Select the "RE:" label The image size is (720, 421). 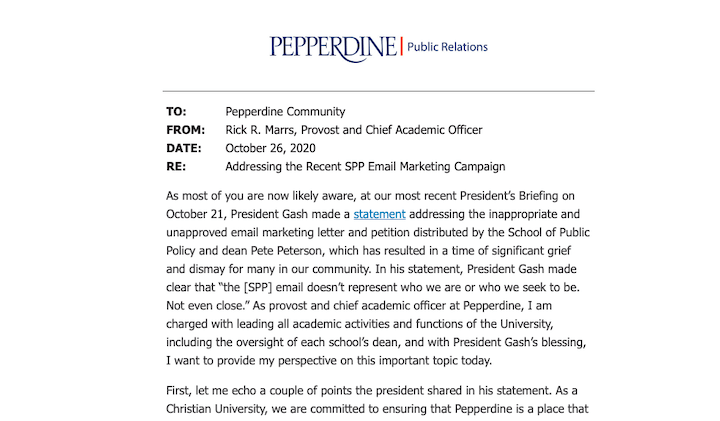click(x=176, y=167)
